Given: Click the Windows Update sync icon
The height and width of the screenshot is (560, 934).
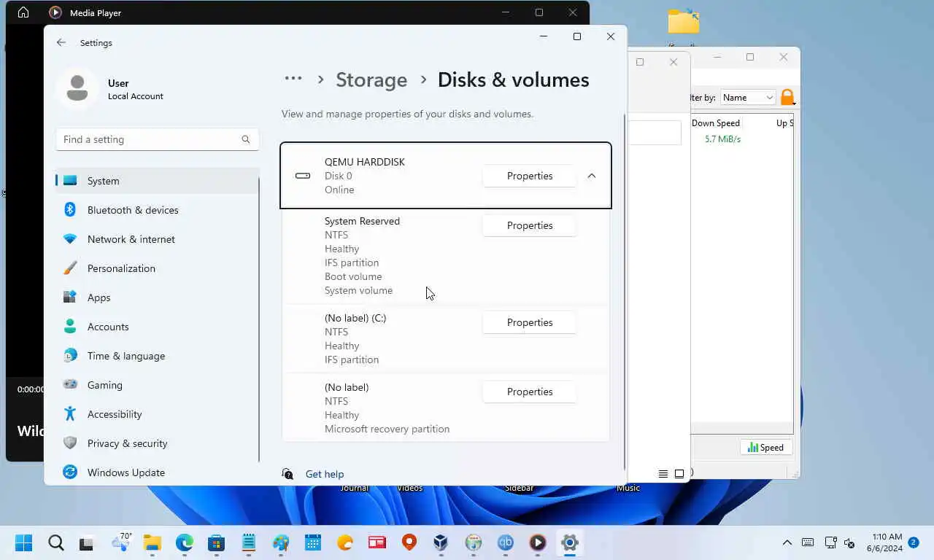Looking at the screenshot, I should click(x=70, y=472).
